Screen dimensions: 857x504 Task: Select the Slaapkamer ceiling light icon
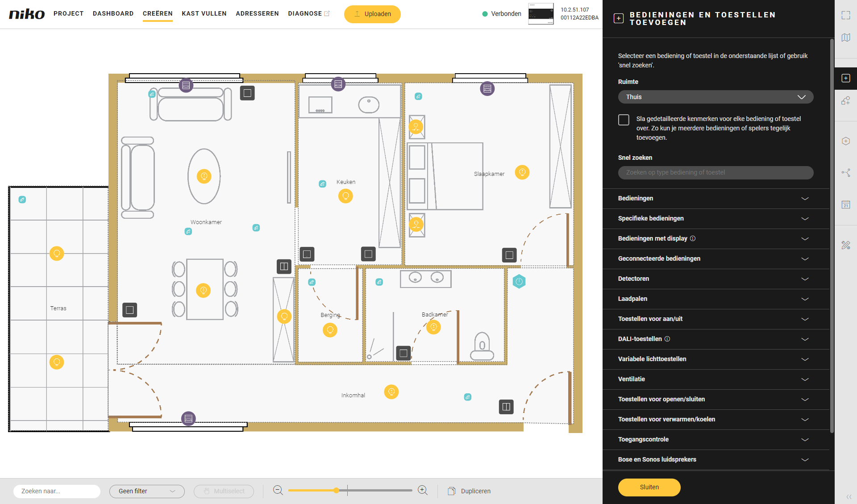click(x=522, y=172)
